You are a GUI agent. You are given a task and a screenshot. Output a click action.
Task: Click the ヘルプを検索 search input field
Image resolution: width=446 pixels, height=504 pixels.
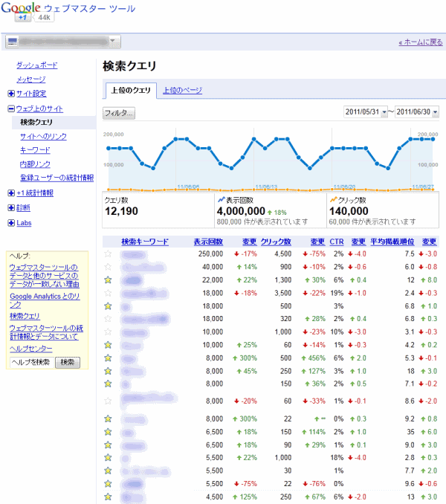tap(30, 362)
